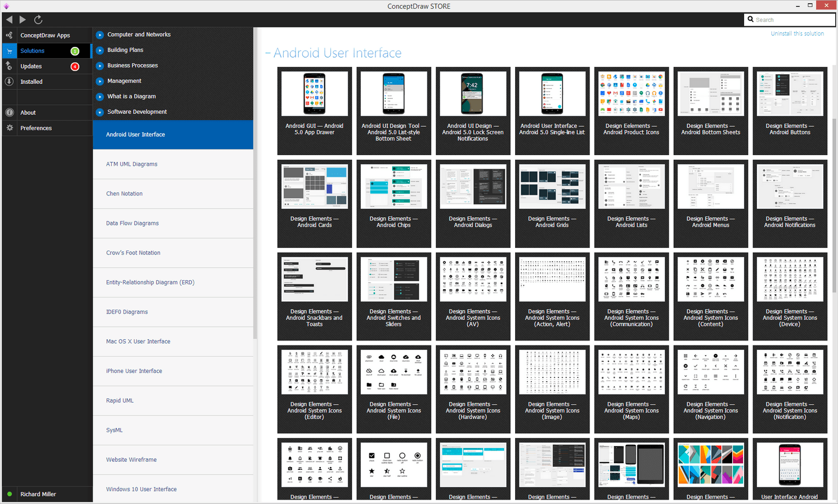Click the Solutions cart icon
This screenshot has width=838, height=504.
tap(9, 51)
